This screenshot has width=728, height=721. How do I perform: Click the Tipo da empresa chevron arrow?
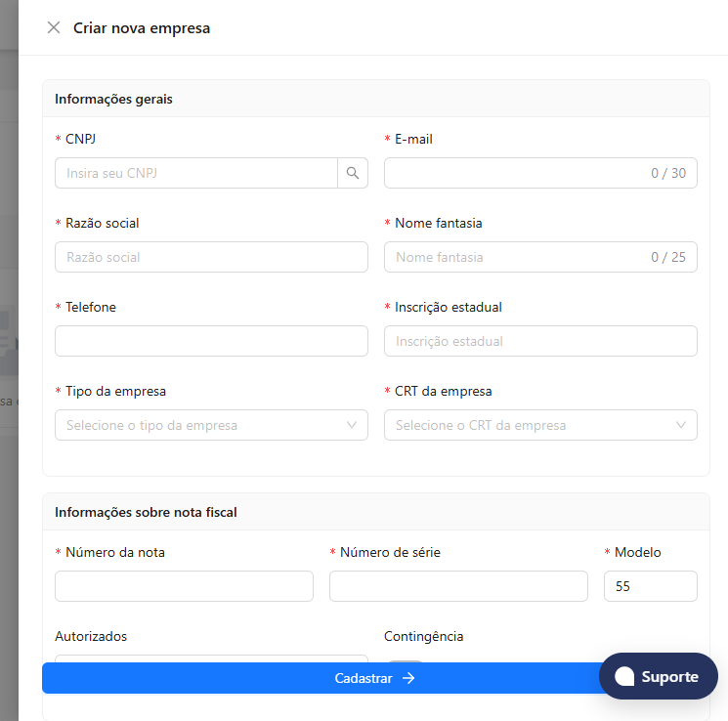pyautogui.click(x=352, y=425)
